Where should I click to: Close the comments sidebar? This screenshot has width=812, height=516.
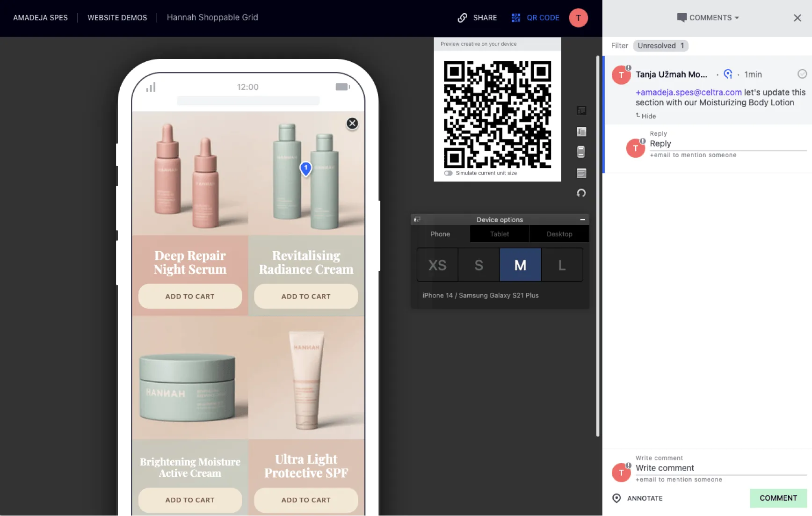[797, 18]
